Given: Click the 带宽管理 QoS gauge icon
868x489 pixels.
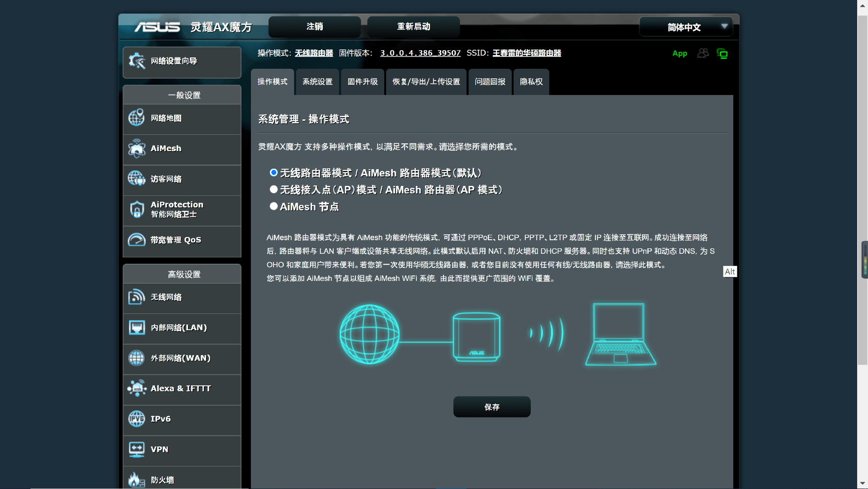Looking at the screenshot, I should pyautogui.click(x=137, y=240).
